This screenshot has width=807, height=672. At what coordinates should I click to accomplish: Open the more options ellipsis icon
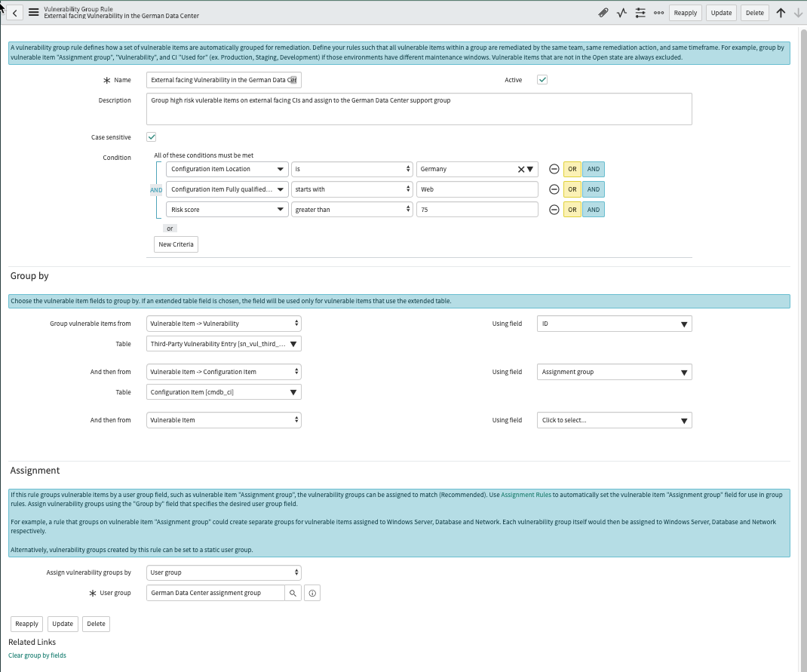(658, 13)
